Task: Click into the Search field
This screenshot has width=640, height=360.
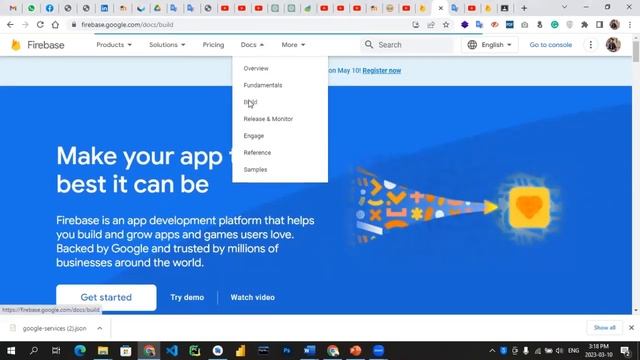Action: coord(408,45)
